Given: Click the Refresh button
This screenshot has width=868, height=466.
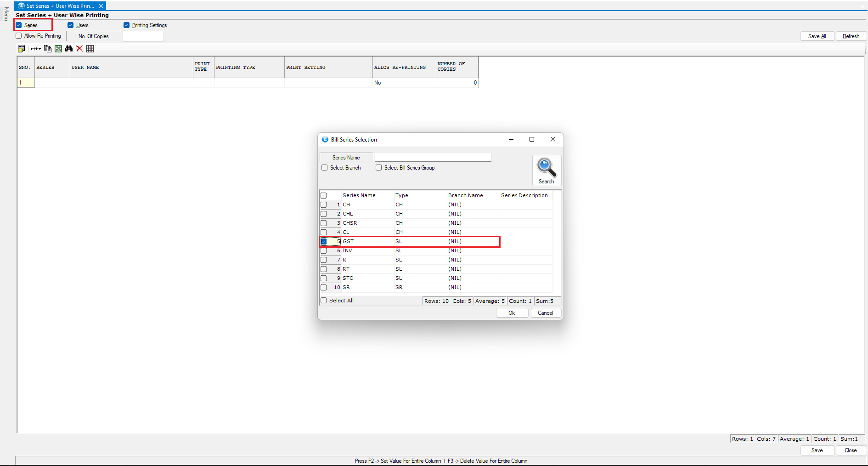Looking at the screenshot, I should (851, 36).
